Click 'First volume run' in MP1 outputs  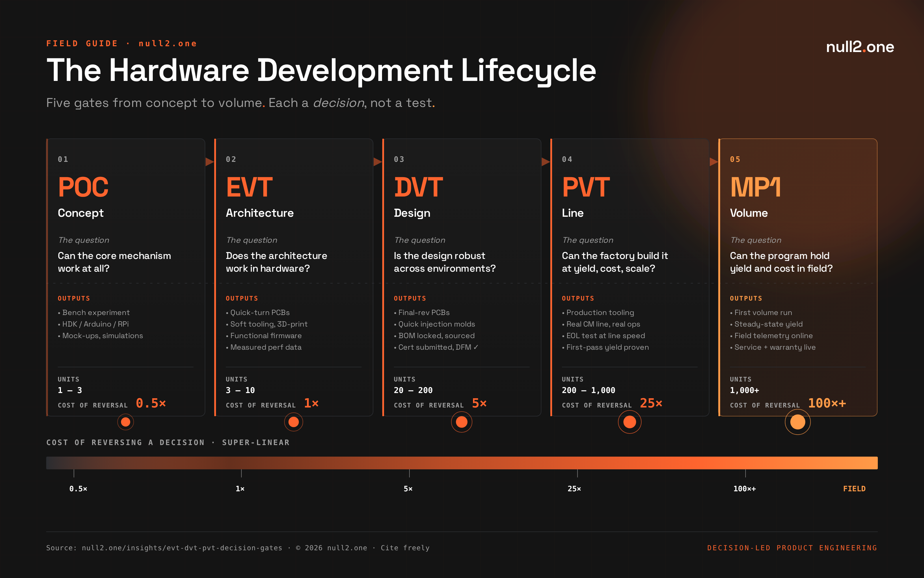point(763,313)
